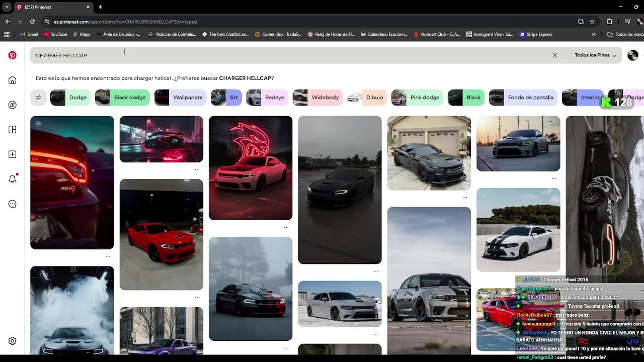Viewport: 644px width, 362px height.
Task: Open more options under the taillight SRT pin
Action: [x=108, y=256]
